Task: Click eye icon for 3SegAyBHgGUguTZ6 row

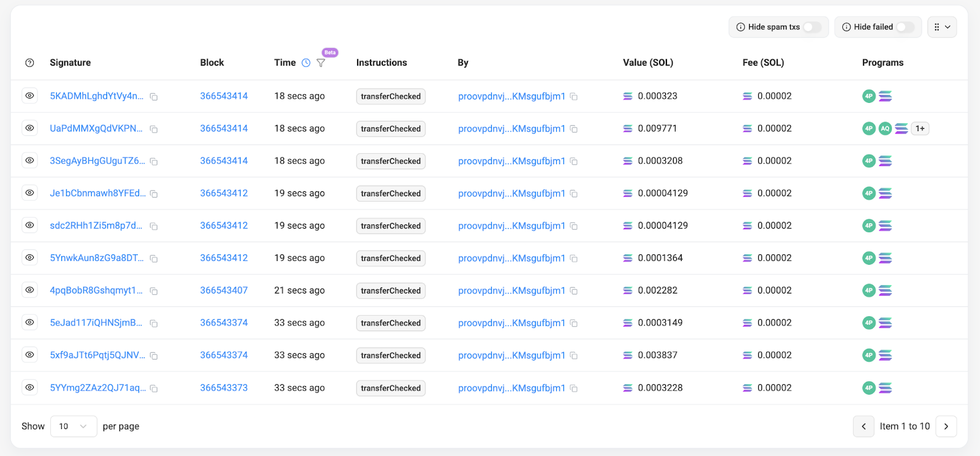Action: click(x=29, y=161)
